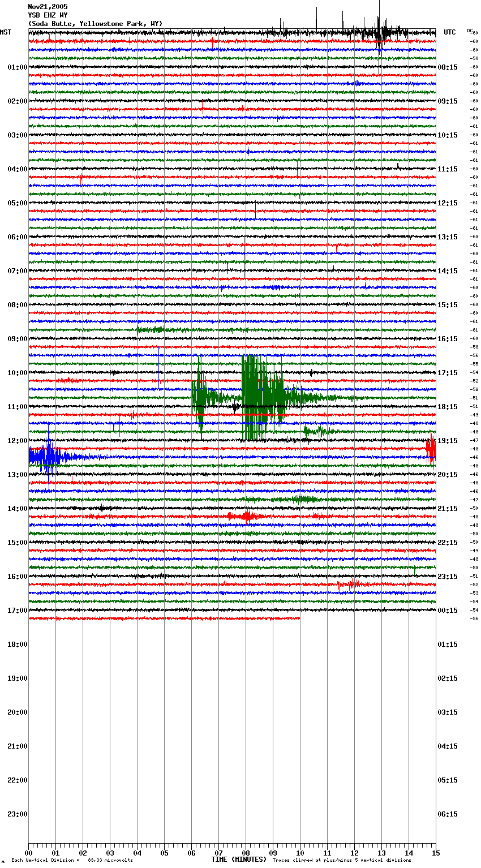Click the 17:15 UTC row label

(x=448, y=373)
